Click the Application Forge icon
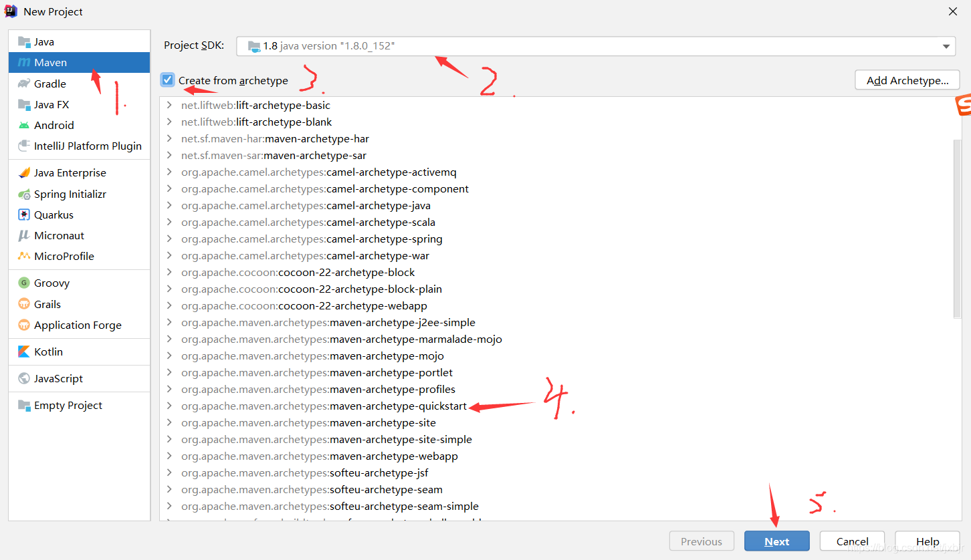Viewport: 971px width, 560px height. [x=24, y=325]
